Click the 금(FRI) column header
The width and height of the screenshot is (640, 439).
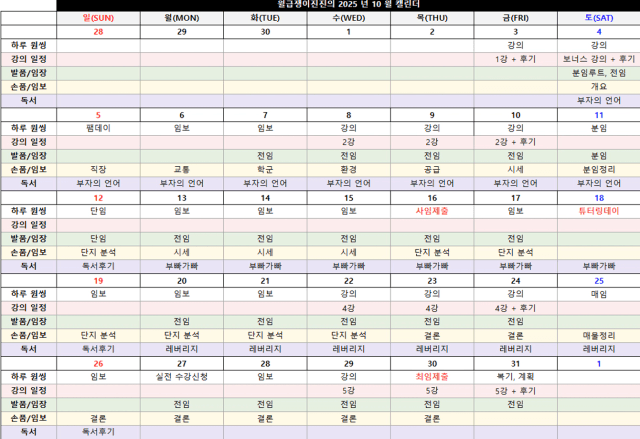pos(516,18)
